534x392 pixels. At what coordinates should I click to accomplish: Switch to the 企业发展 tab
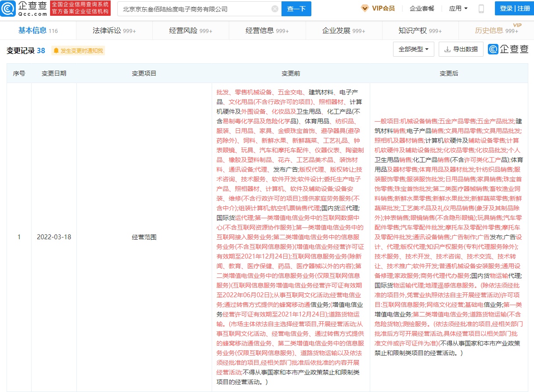[343, 30]
